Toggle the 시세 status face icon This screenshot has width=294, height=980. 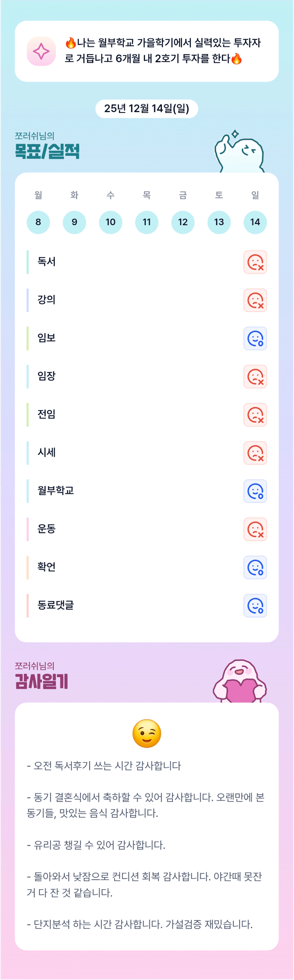(x=255, y=453)
